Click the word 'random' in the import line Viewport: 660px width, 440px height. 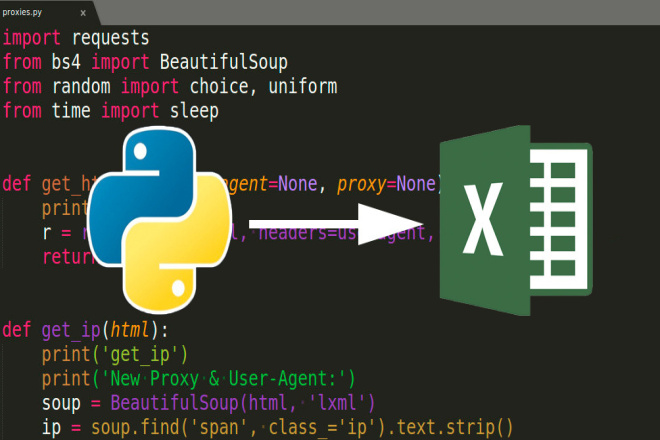coord(81,87)
